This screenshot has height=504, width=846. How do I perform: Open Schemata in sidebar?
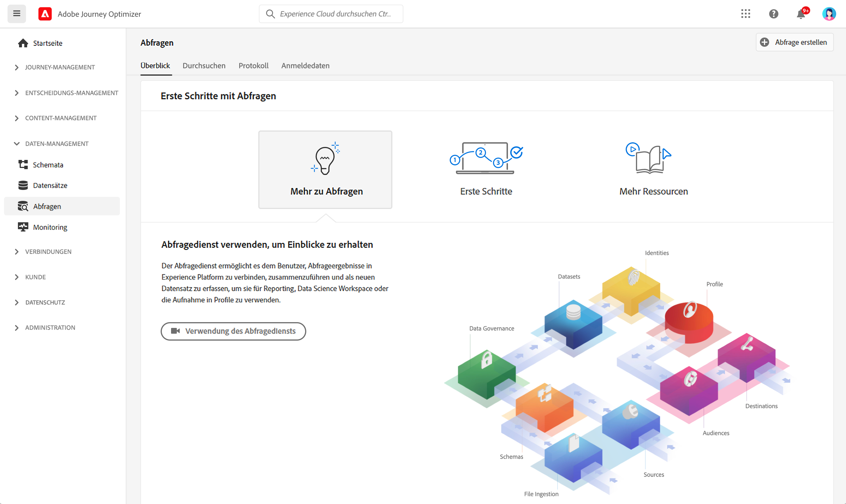click(48, 165)
